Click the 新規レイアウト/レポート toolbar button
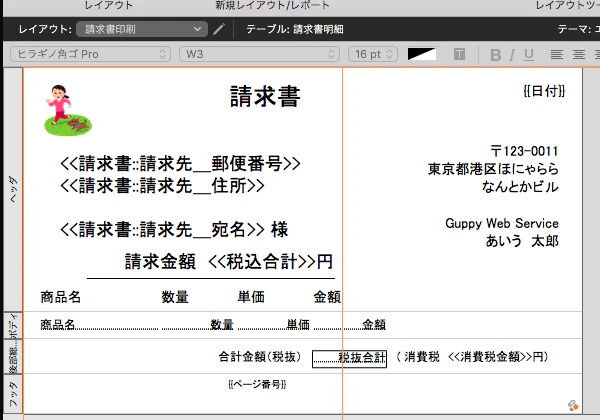Screen dimensions: 600x420 click(272, 5)
